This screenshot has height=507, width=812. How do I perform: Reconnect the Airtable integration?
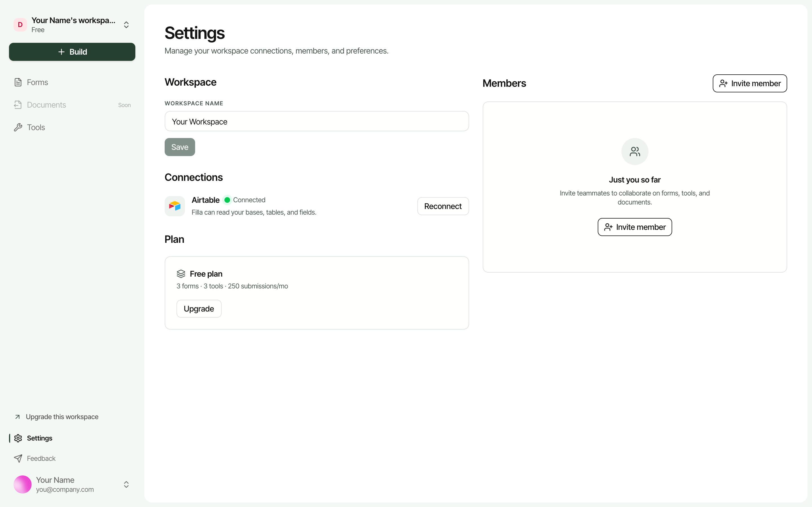pyautogui.click(x=443, y=206)
